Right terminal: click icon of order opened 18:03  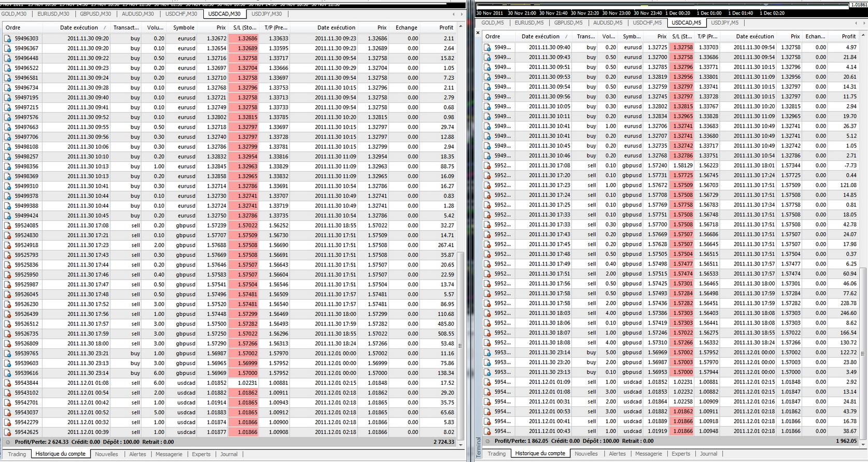(x=487, y=313)
